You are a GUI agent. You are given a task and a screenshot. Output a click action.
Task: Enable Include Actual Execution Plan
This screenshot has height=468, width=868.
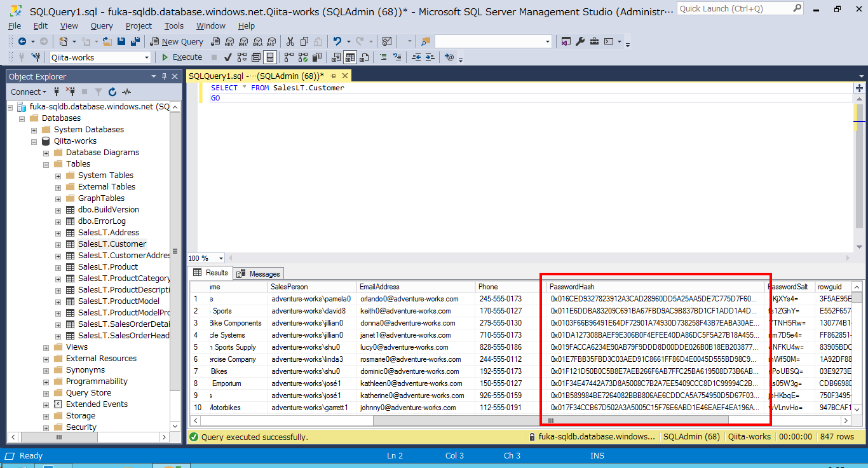point(288,57)
